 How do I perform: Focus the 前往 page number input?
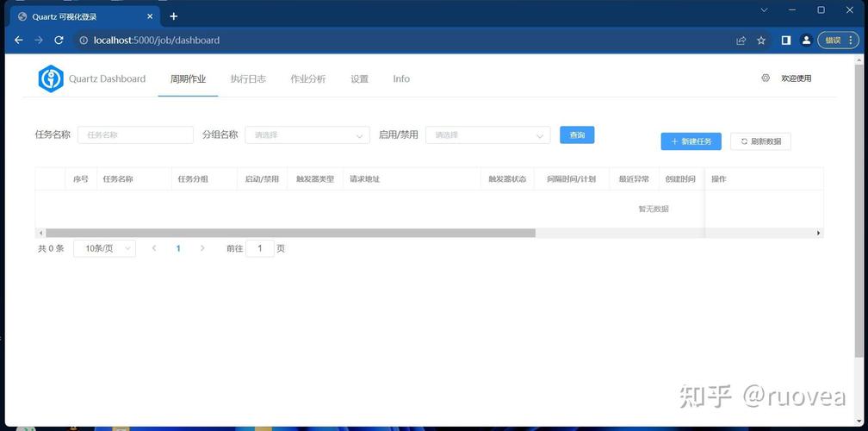[x=260, y=248]
